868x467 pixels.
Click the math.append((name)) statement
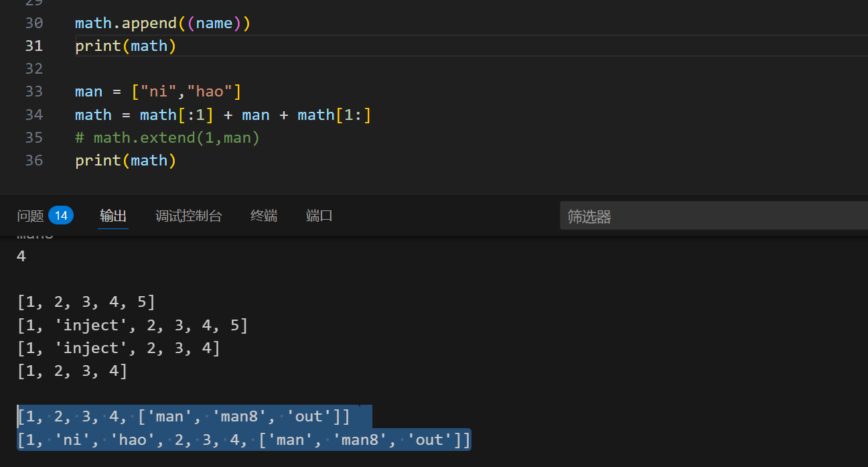pyautogui.click(x=162, y=23)
